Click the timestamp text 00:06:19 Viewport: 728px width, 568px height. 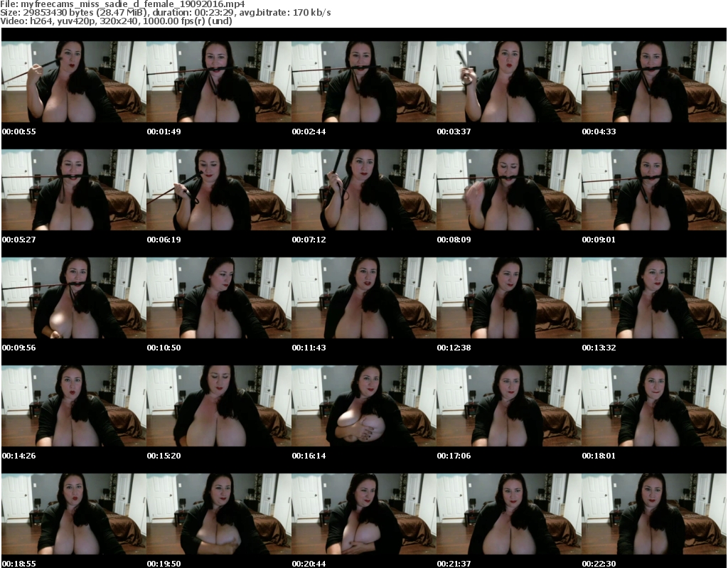[164, 240]
